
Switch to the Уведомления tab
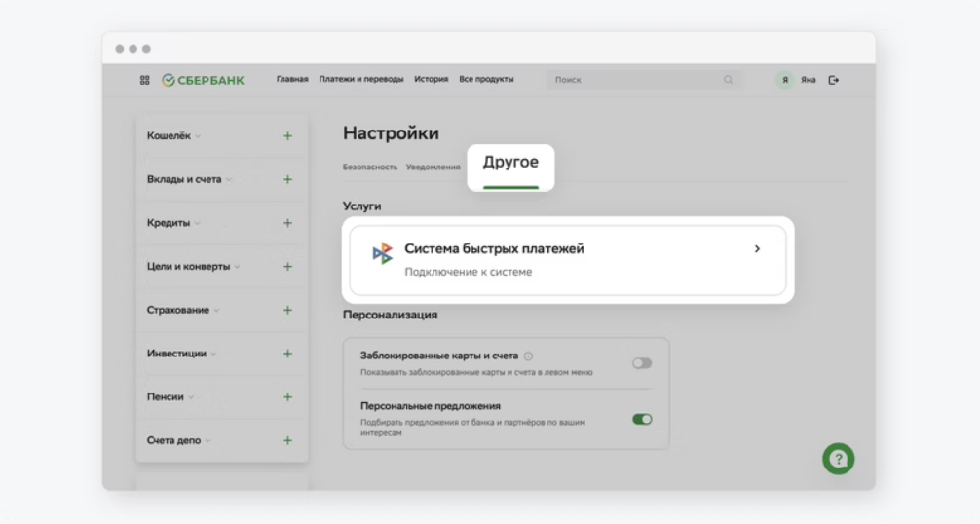tap(433, 167)
